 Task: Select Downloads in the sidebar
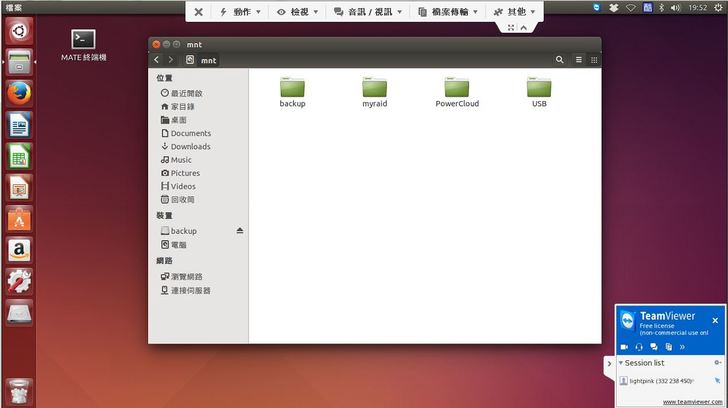coord(190,146)
